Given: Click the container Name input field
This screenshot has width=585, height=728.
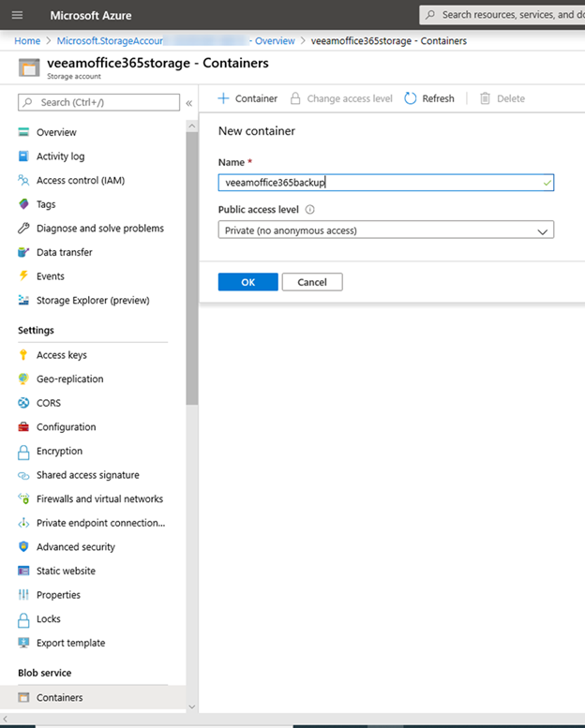Looking at the screenshot, I should (x=385, y=183).
